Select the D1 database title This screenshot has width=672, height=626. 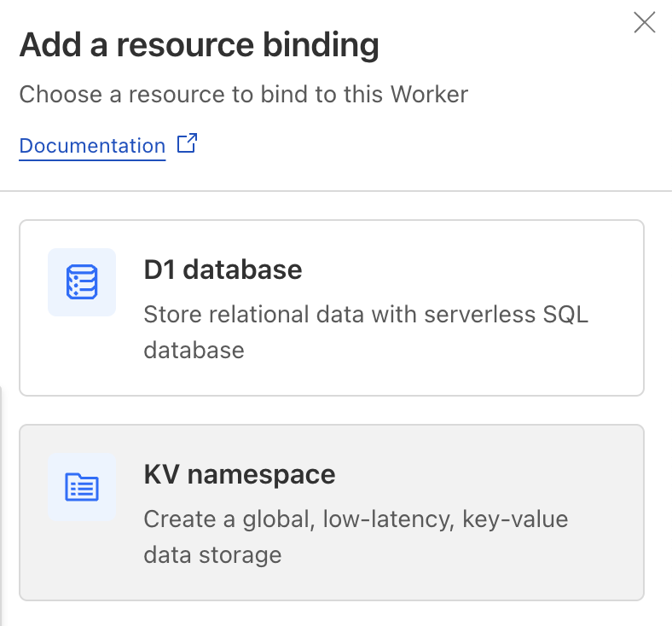(223, 270)
